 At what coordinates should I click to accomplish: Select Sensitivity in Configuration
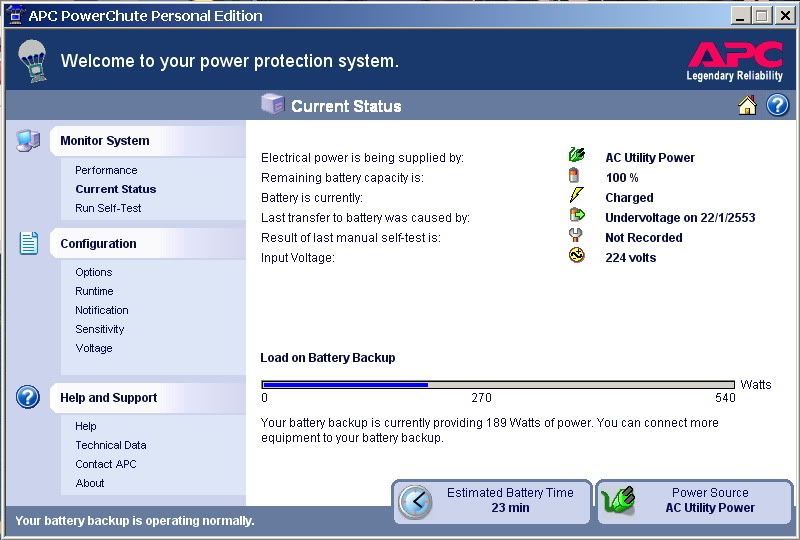tap(100, 329)
